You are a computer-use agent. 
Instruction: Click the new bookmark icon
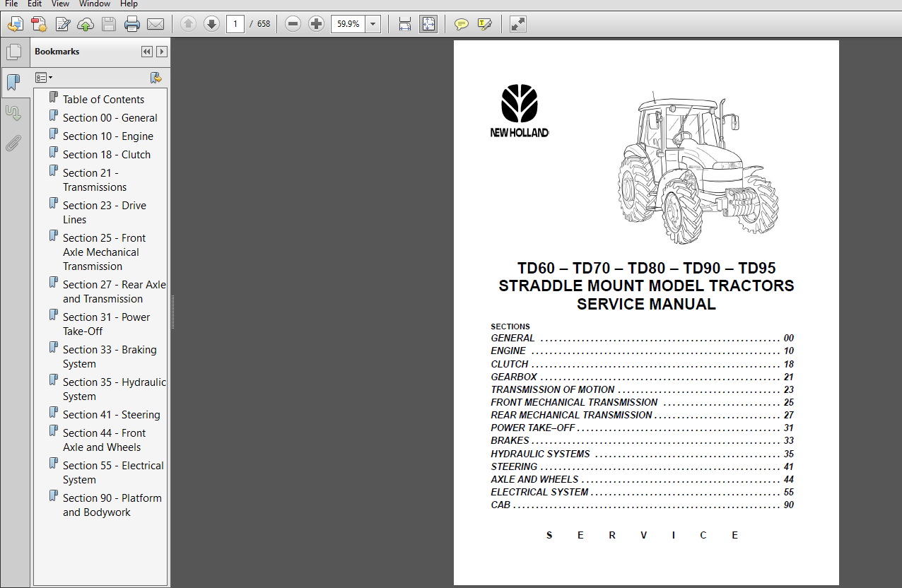pyautogui.click(x=156, y=78)
